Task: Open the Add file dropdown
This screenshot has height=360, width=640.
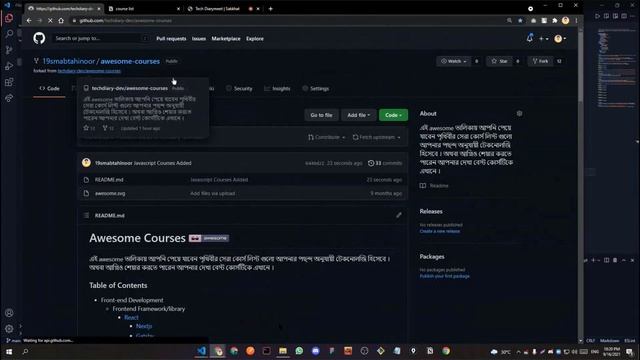Action: 358,115
